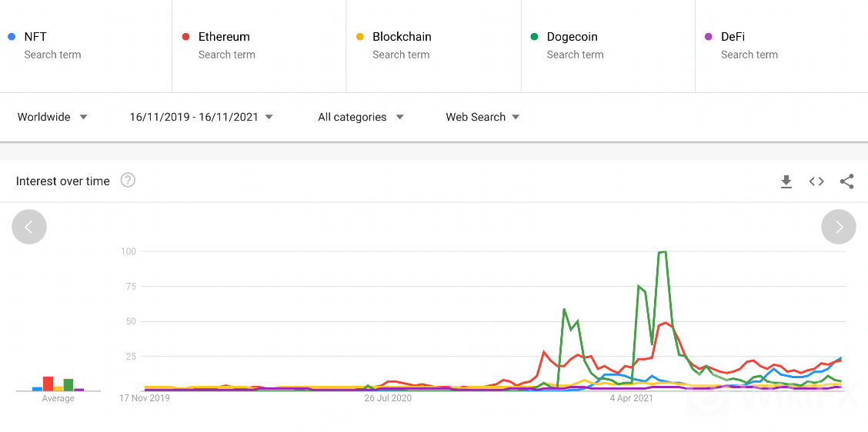
Task: Open the Worldwide region dropdown
Action: click(52, 117)
